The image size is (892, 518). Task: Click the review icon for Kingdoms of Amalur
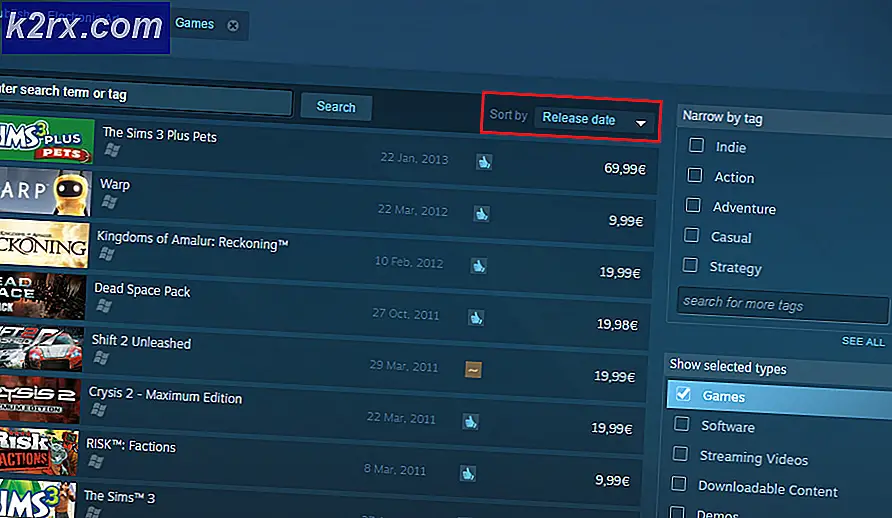tap(479, 266)
